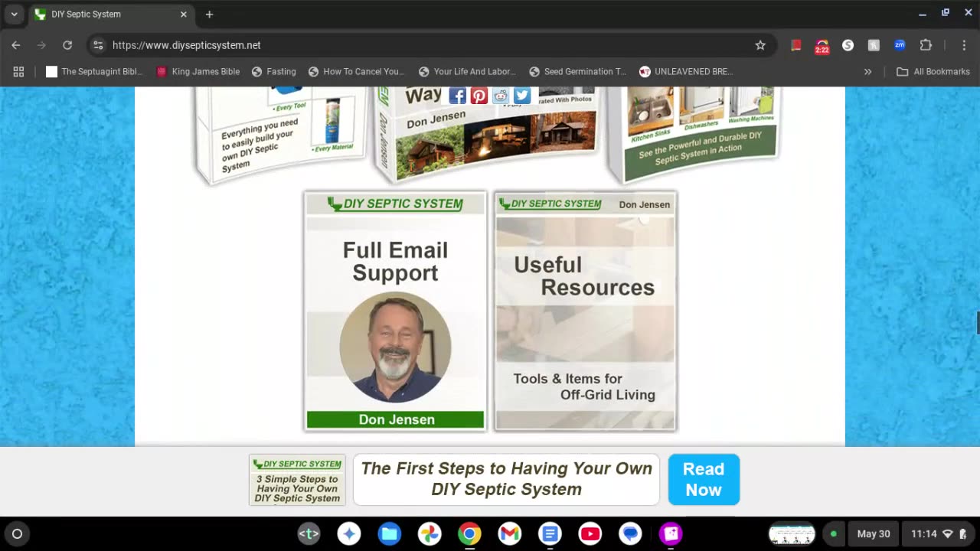Launch Google Photos from shelf
Screen dimensions: 980x551
[430, 533]
